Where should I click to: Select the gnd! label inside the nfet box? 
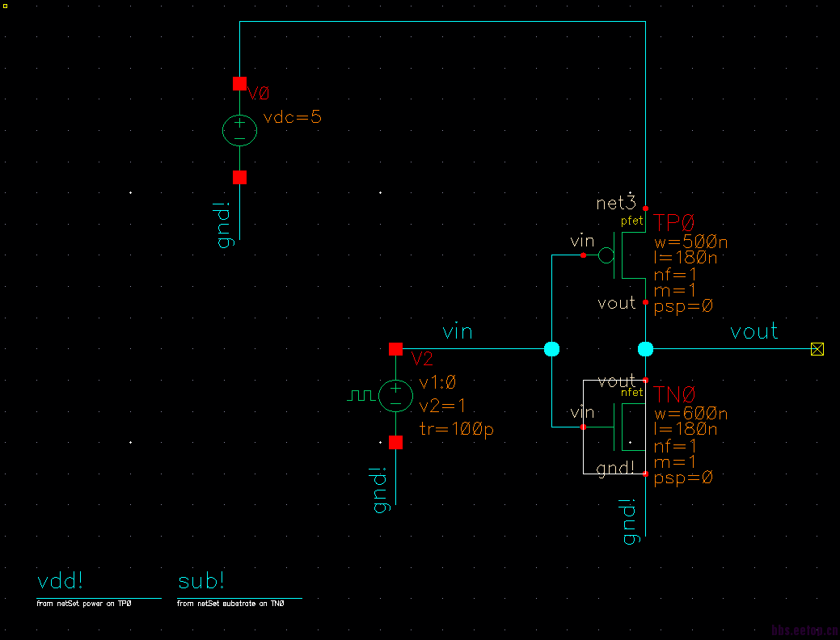click(615, 468)
